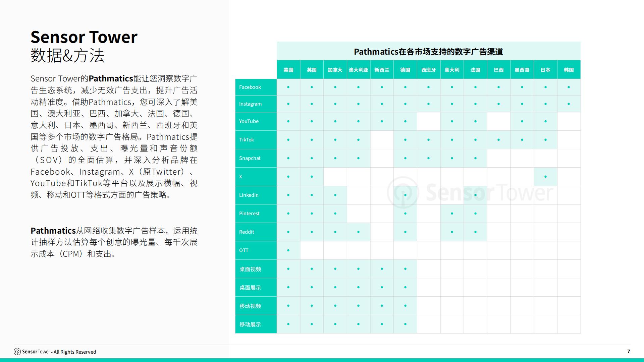The image size is (644, 362).
Task: Click the dot for TikTok in 日本 column
Action: [545, 140]
